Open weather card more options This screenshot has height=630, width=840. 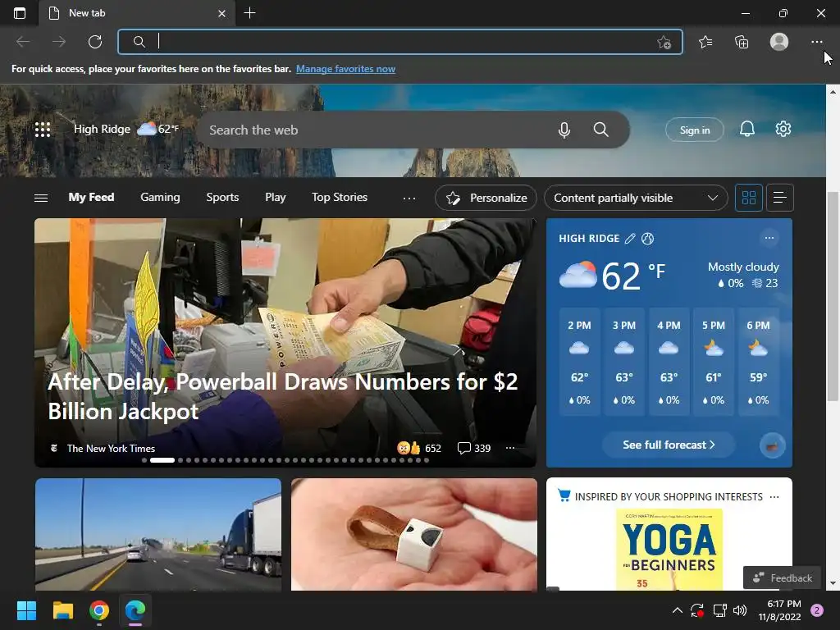pos(769,238)
